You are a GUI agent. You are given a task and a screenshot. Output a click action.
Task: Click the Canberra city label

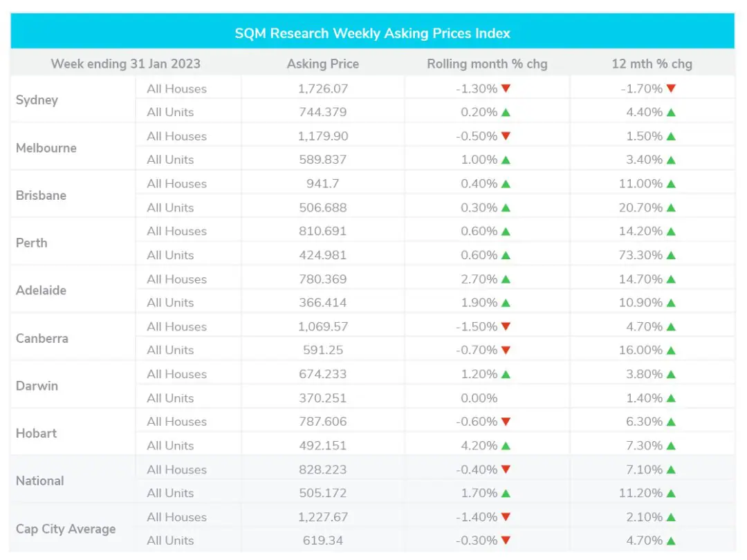point(42,338)
